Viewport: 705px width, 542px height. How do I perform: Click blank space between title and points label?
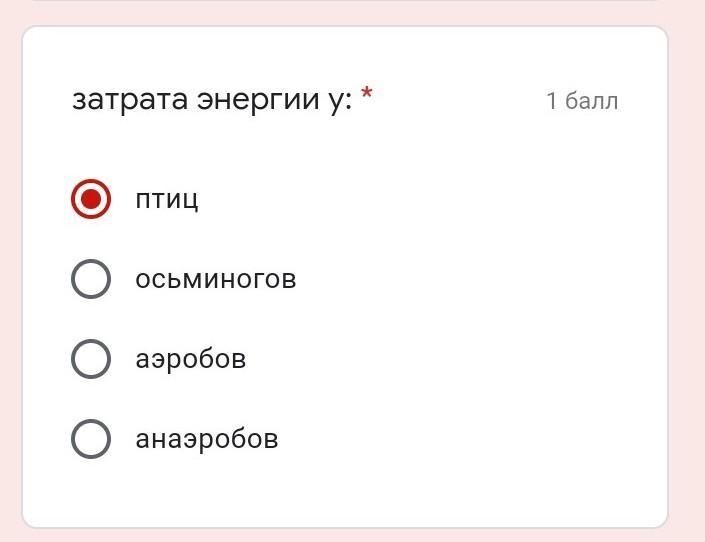pos(460,101)
